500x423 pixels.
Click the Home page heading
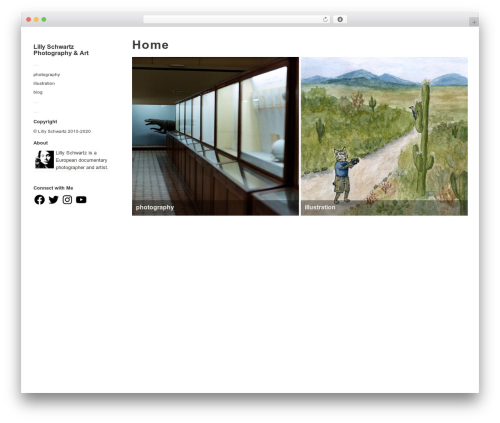pyautogui.click(x=150, y=45)
